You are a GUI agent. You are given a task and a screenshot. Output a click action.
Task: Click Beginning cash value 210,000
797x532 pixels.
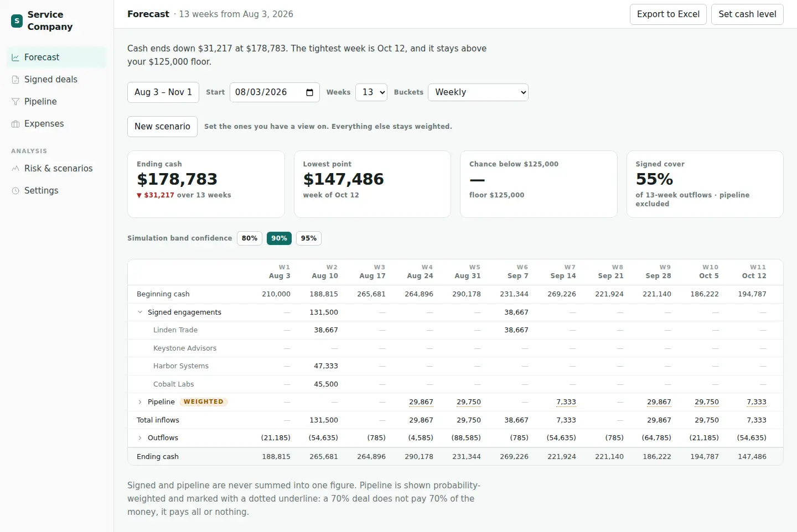coord(276,294)
